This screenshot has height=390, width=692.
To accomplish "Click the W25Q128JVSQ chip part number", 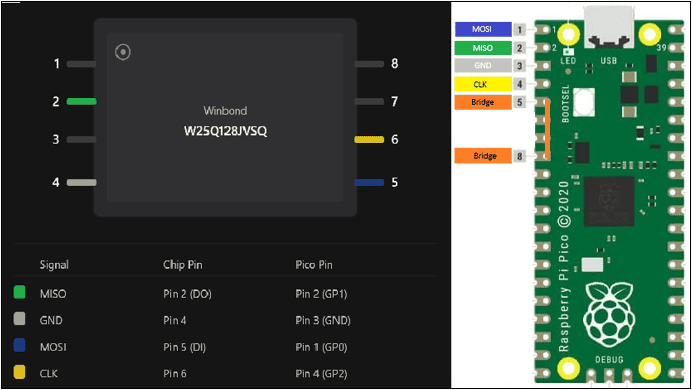I will pyautogui.click(x=226, y=131).
